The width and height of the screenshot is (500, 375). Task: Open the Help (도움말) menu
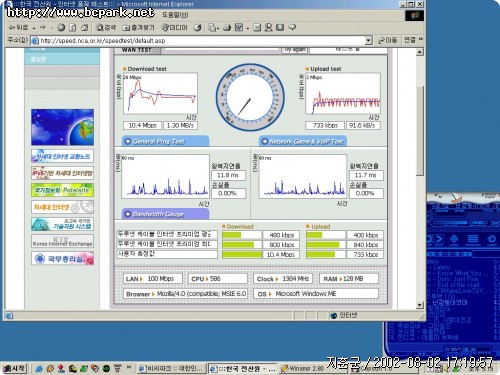pyautogui.click(x=175, y=15)
